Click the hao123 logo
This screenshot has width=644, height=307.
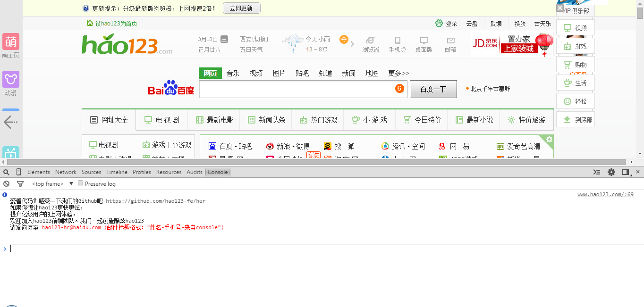pos(127,44)
